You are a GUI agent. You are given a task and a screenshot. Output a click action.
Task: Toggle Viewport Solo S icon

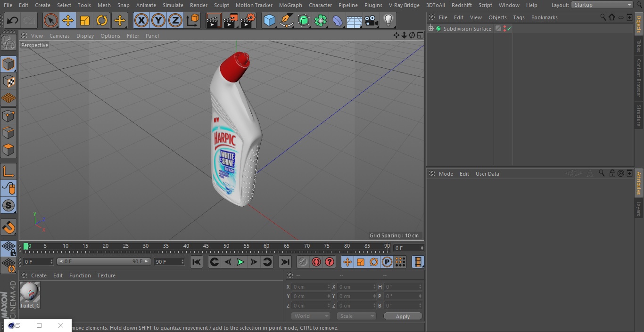tap(8, 205)
